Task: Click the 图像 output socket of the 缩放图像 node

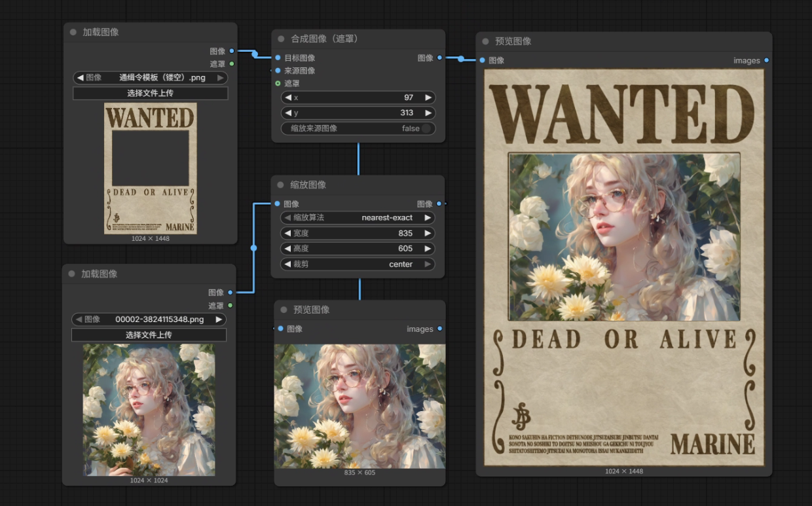Action: [x=439, y=204]
